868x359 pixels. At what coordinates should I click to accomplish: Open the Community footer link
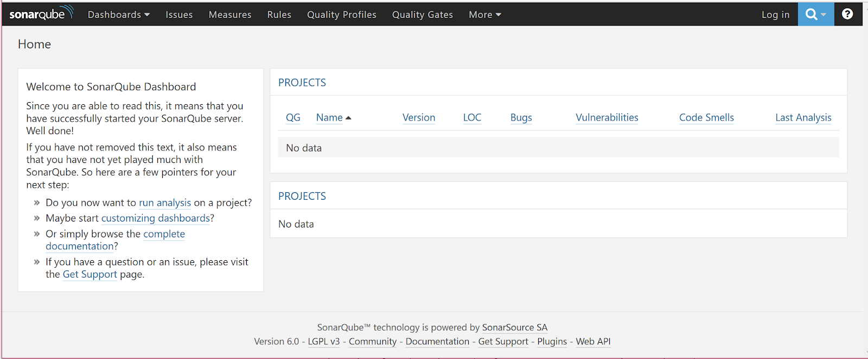click(373, 342)
